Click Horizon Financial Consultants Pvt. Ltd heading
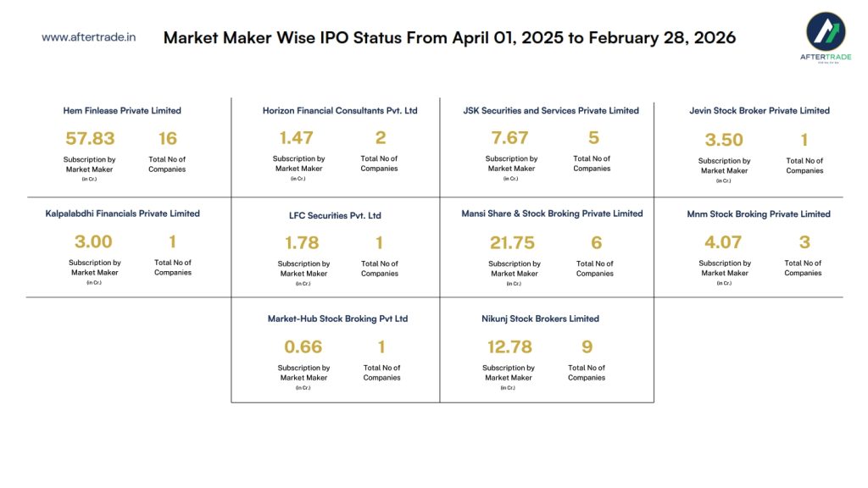 pos(340,111)
